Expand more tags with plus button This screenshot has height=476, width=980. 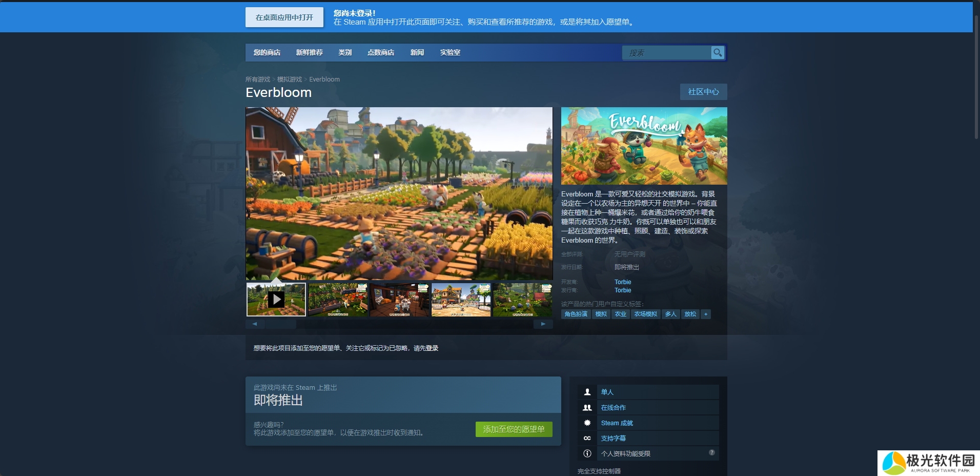pos(706,314)
